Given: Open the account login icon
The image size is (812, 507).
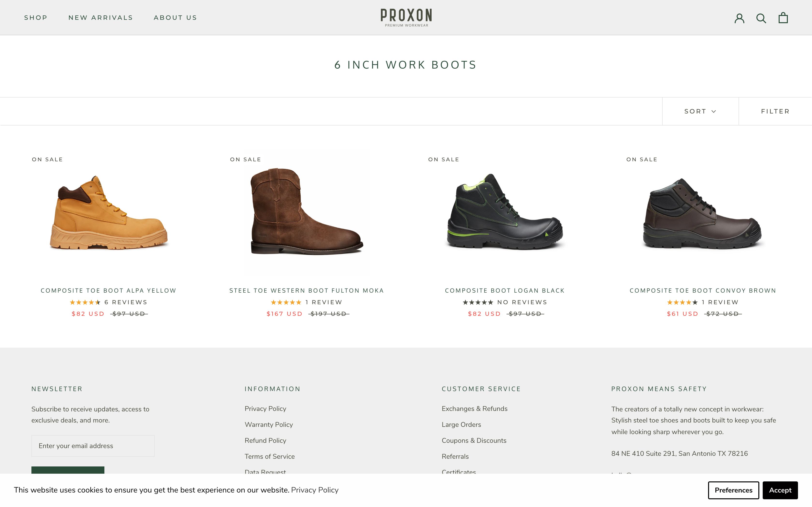Looking at the screenshot, I should pyautogui.click(x=739, y=18).
